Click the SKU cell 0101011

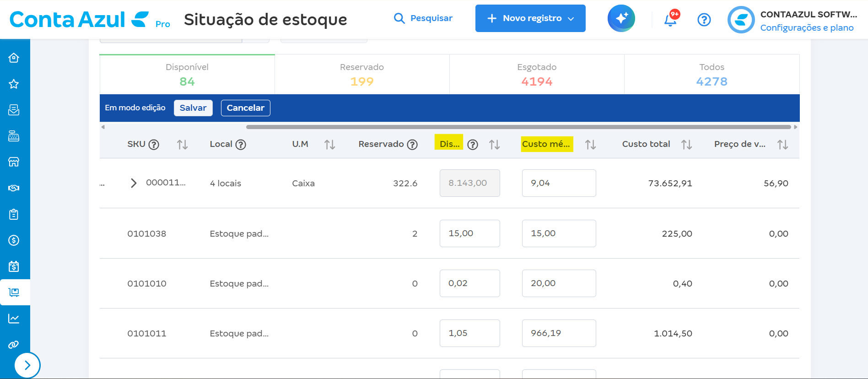tap(147, 334)
